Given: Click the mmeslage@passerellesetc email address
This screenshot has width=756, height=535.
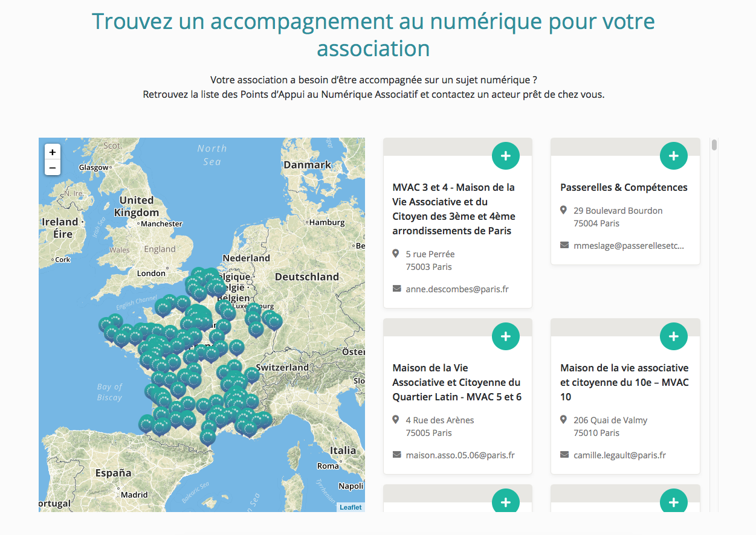Looking at the screenshot, I should pyautogui.click(x=628, y=246).
